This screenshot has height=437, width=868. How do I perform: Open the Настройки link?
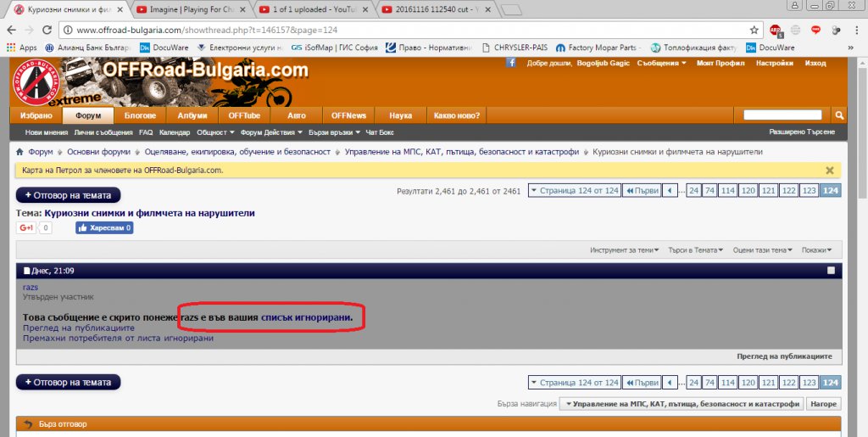(x=775, y=63)
